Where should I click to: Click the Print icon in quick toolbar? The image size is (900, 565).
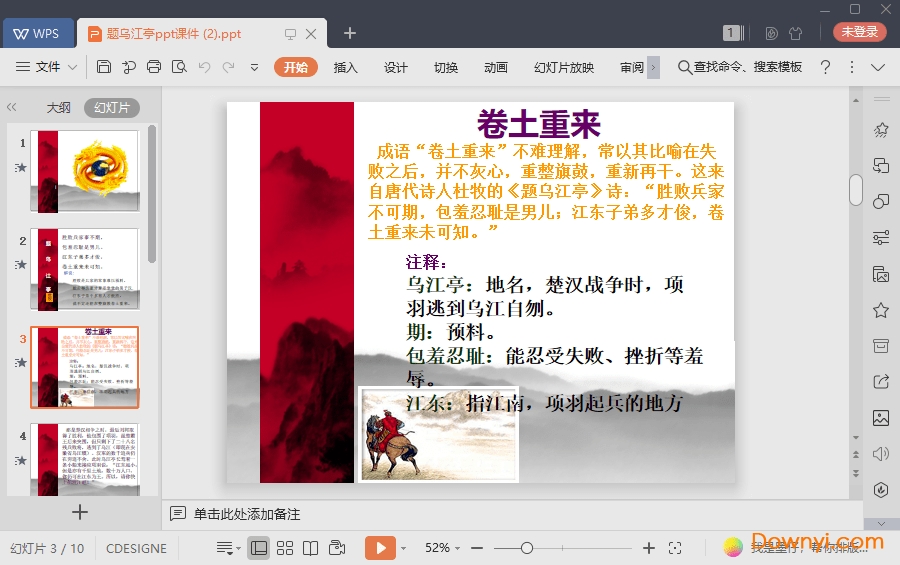click(x=154, y=67)
